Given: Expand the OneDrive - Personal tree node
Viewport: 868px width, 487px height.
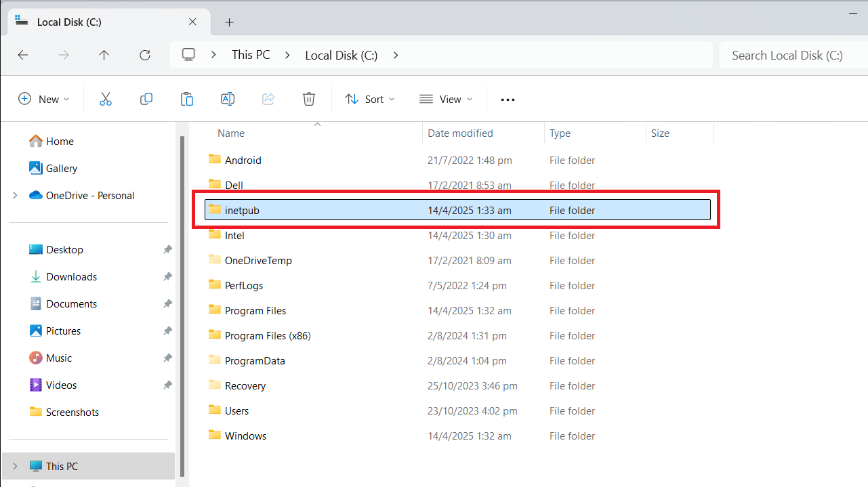Looking at the screenshot, I should pos(15,195).
